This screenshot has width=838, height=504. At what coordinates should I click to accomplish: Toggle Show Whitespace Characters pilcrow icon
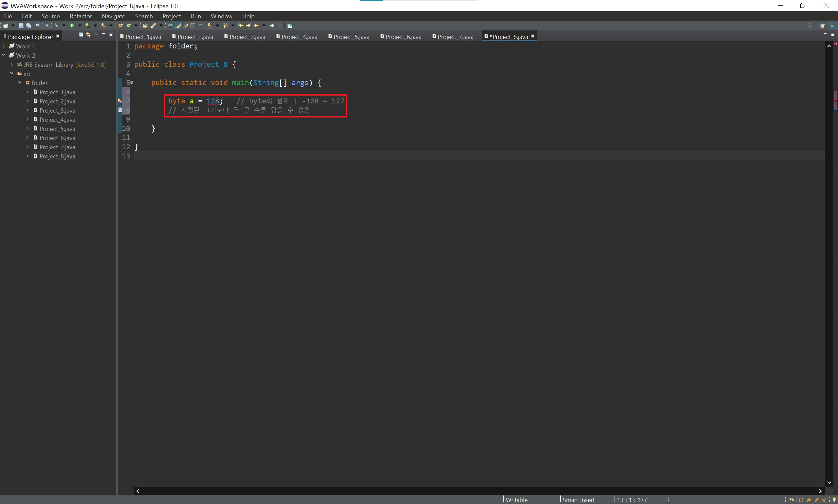point(200,26)
